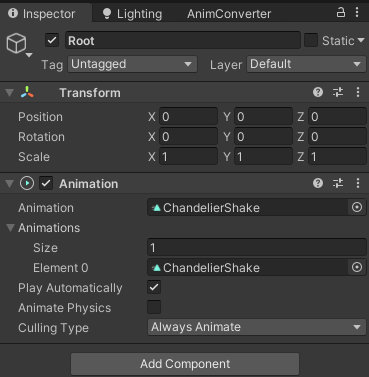Open the Animation component options menu
Screen dimensions: 369x377
pyautogui.click(x=358, y=183)
